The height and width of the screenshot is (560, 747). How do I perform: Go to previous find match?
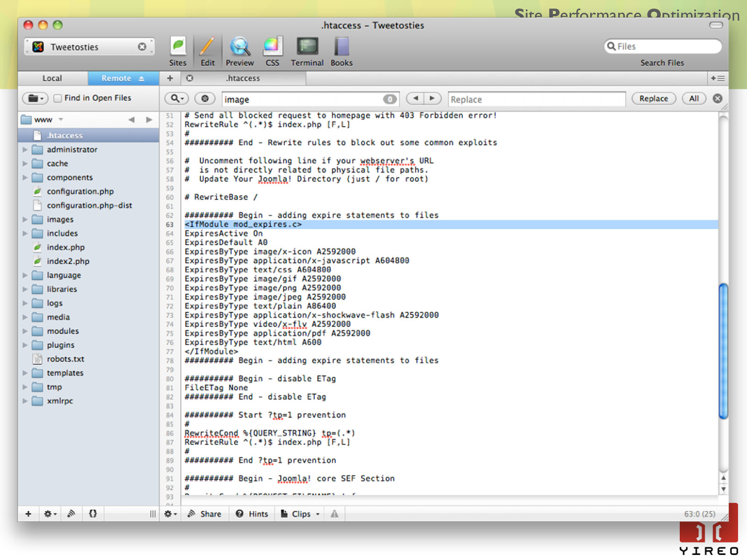(415, 98)
